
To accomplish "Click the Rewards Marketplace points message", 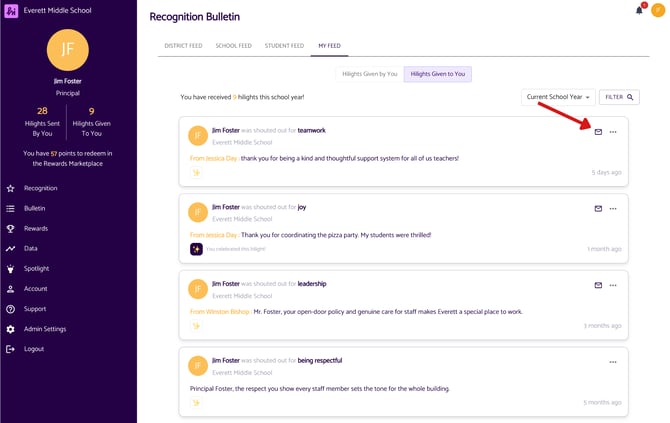I will click(68, 159).
